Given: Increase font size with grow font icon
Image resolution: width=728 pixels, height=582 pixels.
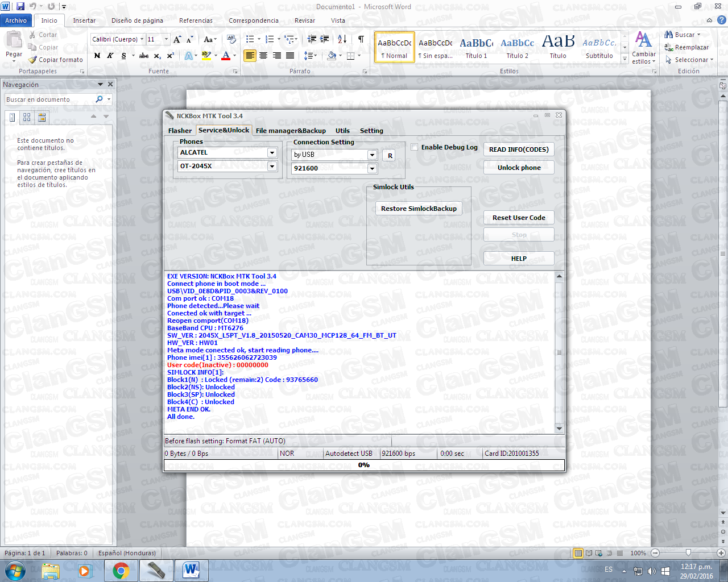Looking at the screenshot, I should (x=177, y=39).
